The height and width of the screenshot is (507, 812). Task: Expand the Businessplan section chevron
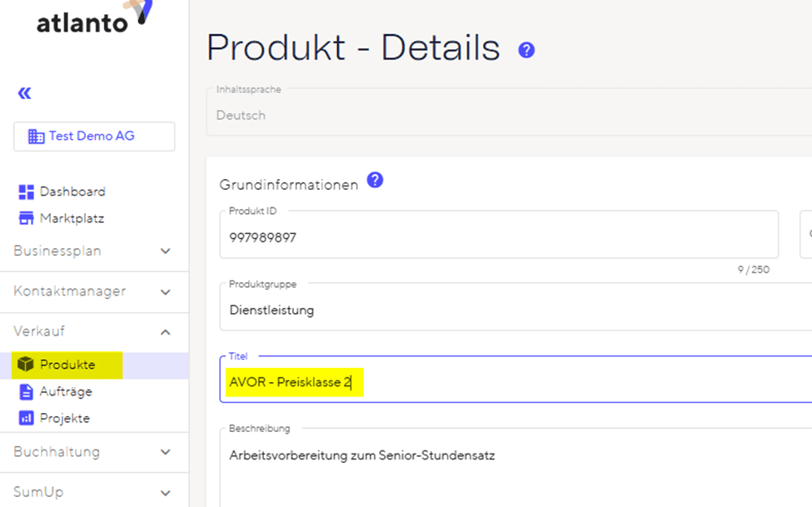click(x=165, y=251)
